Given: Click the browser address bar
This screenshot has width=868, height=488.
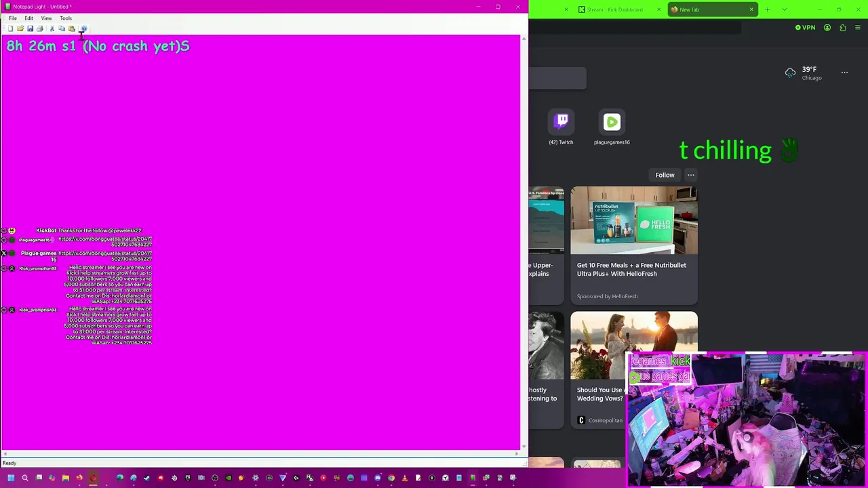Looking at the screenshot, I should pos(635,28).
